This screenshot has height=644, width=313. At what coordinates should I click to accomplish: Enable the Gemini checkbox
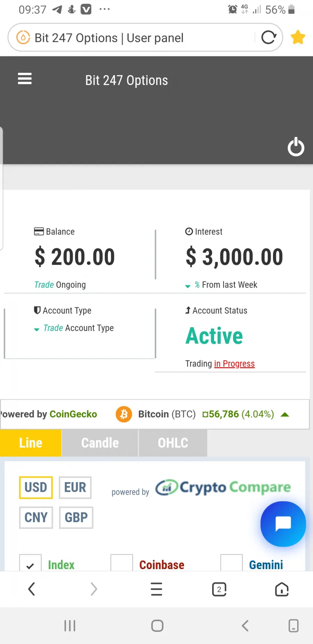232,563
